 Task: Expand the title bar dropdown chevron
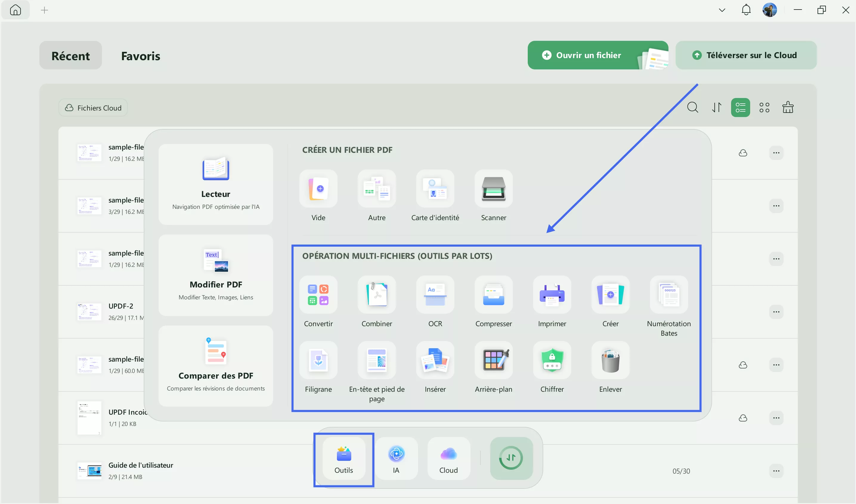pyautogui.click(x=722, y=10)
